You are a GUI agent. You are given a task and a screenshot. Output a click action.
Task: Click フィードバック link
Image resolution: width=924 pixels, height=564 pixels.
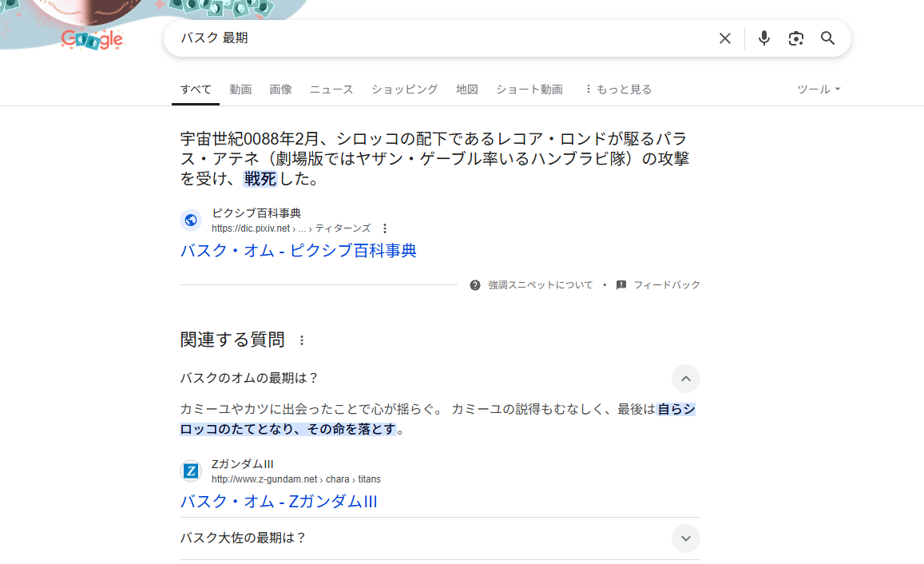click(667, 285)
